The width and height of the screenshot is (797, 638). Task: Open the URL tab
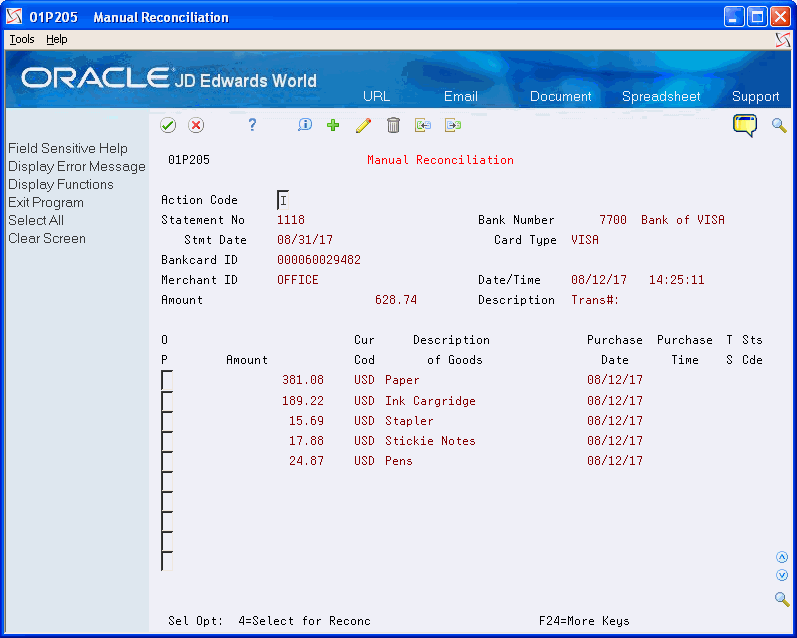[x=377, y=96]
